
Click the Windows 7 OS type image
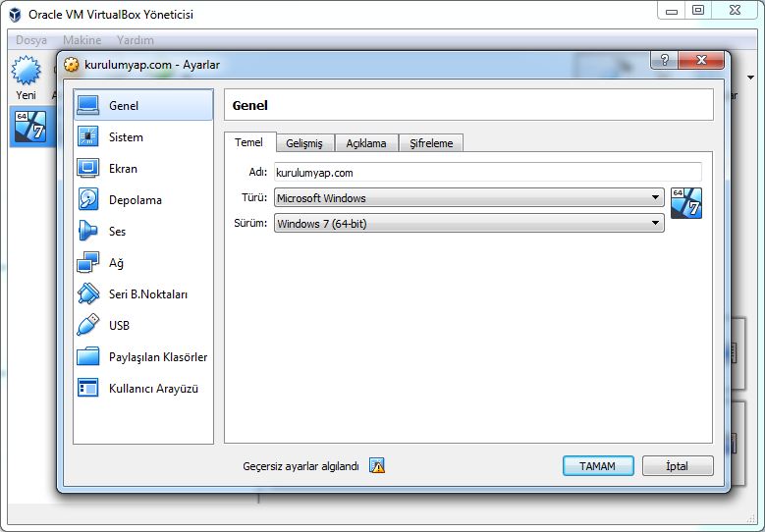686,203
